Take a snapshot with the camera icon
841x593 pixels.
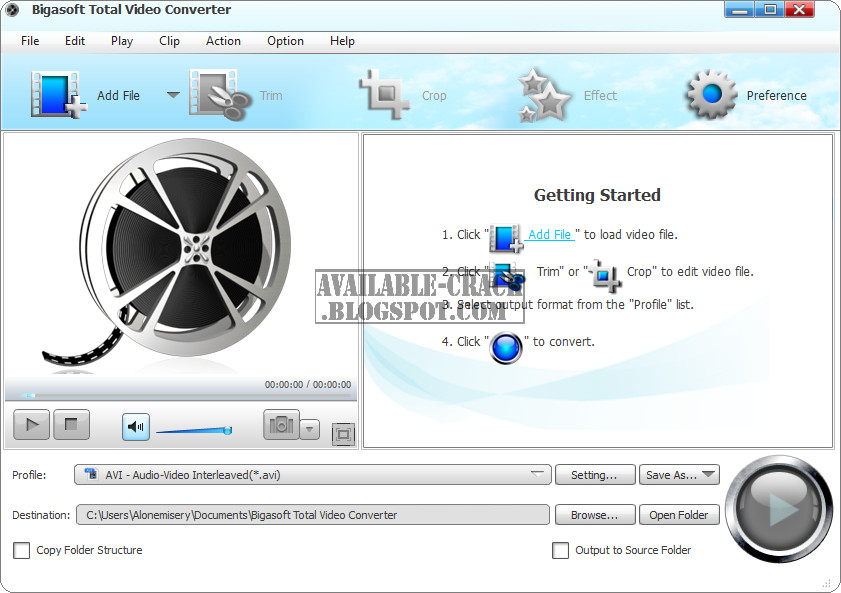point(281,425)
